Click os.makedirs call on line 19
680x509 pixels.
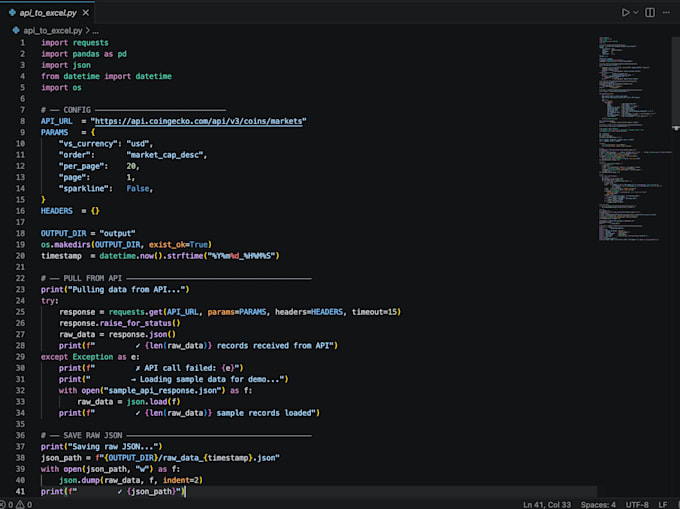click(x=126, y=245)
